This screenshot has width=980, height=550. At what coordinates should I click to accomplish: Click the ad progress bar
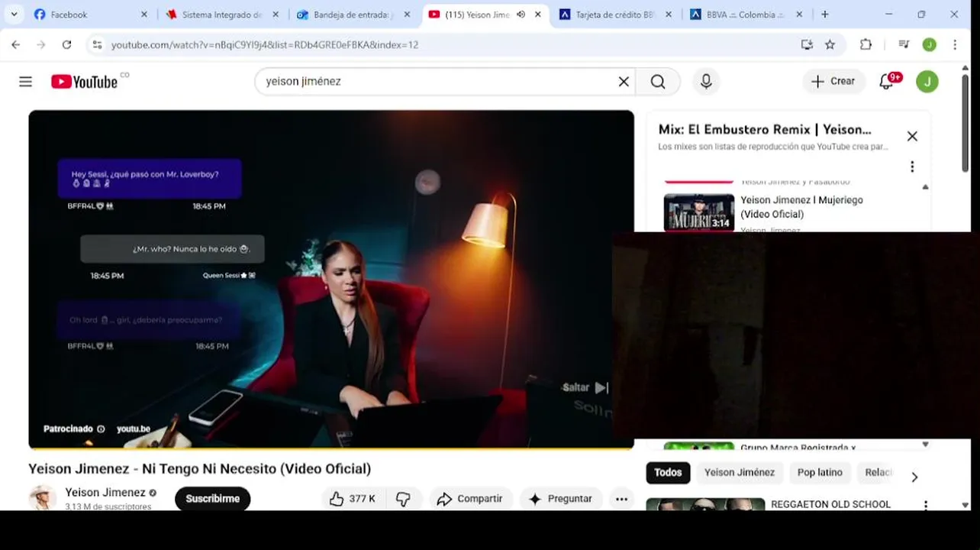pos(331,448)
